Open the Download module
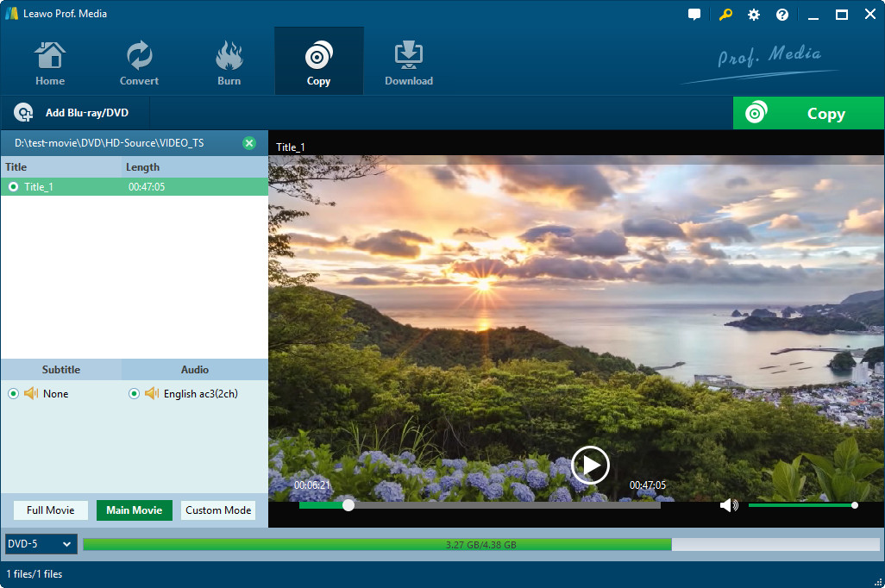This screenshot has width=885, height=588. [x=408, y=64]
